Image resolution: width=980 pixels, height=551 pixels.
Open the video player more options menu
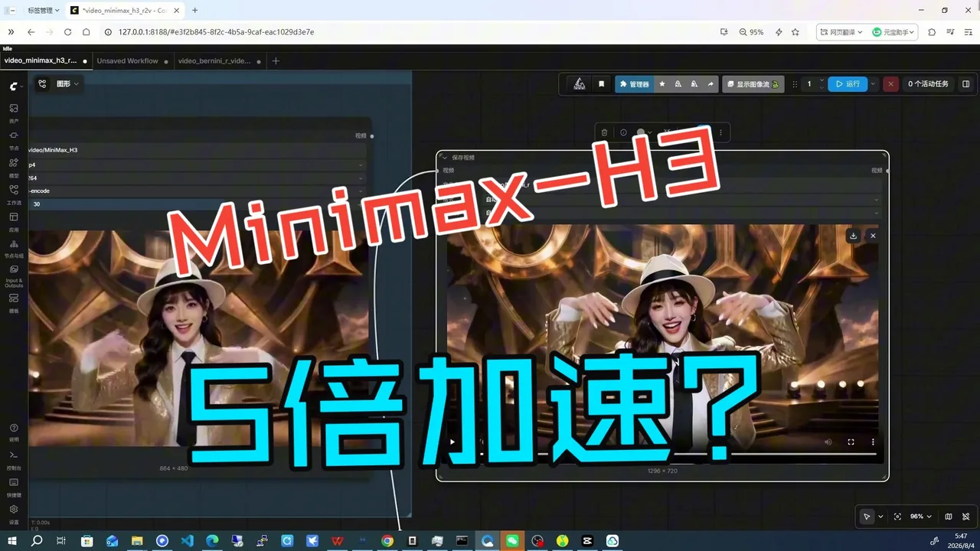coord(873,442)
